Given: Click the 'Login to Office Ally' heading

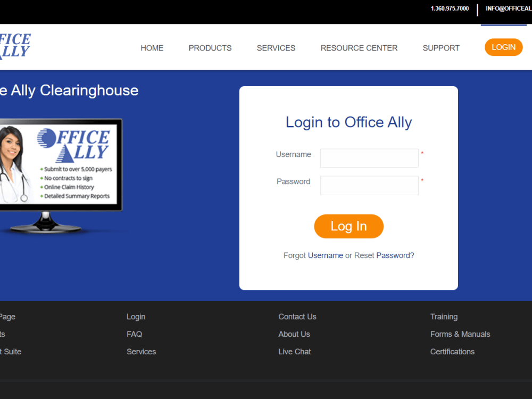Looking at the screenshot, I should pyautogui.click(x=349, y=122).
